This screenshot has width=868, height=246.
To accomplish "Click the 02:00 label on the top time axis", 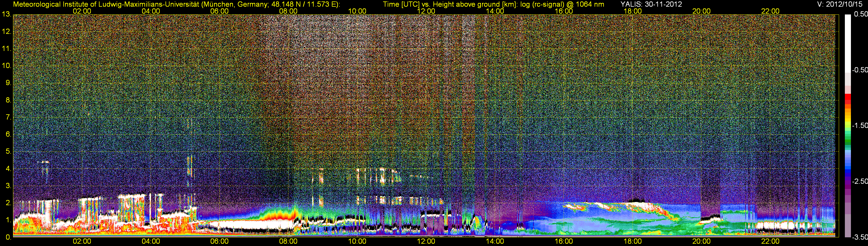I will click(82, 11).
